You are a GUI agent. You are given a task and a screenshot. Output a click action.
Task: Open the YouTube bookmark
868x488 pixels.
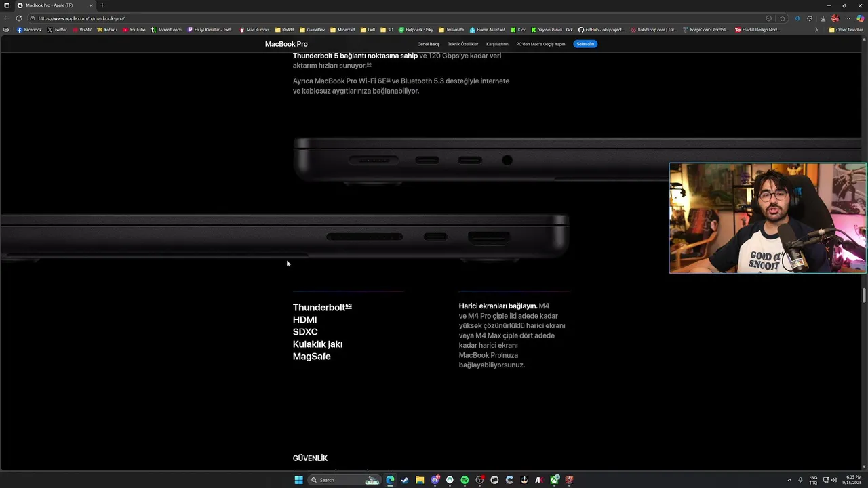pos(134,30)
